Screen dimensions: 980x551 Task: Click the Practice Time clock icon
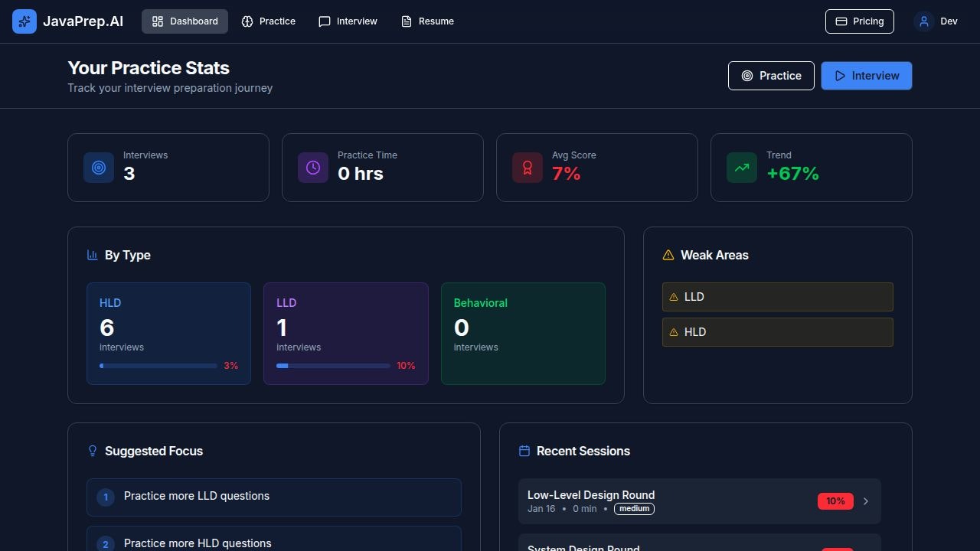click(x=312, y=167)
